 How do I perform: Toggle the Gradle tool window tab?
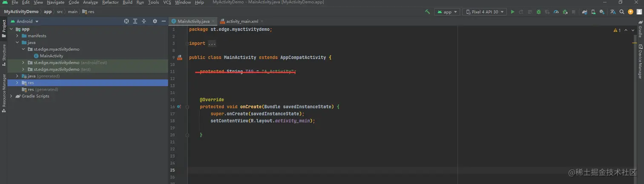click(640, 29)
